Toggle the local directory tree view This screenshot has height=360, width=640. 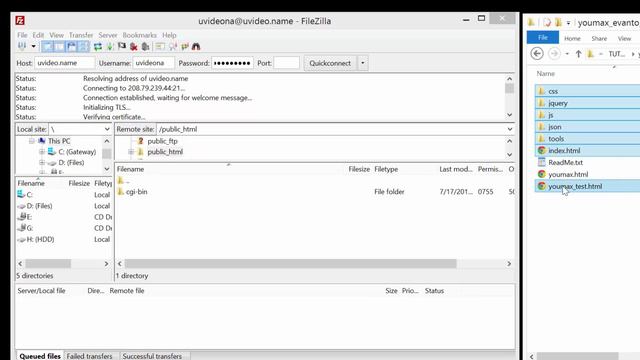point(60,47)
